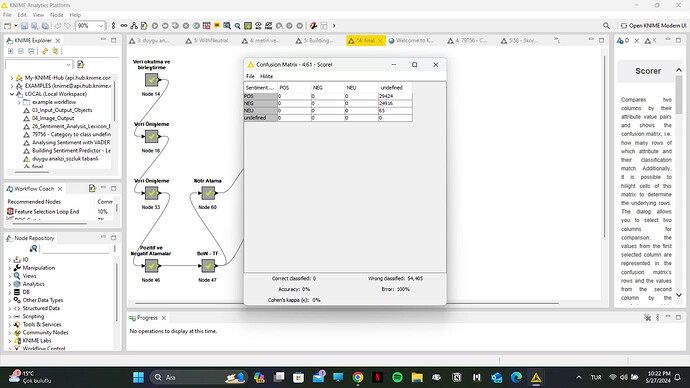690x388 pixels.
Task: Open the File menu in main window
Action: [7, 15]
